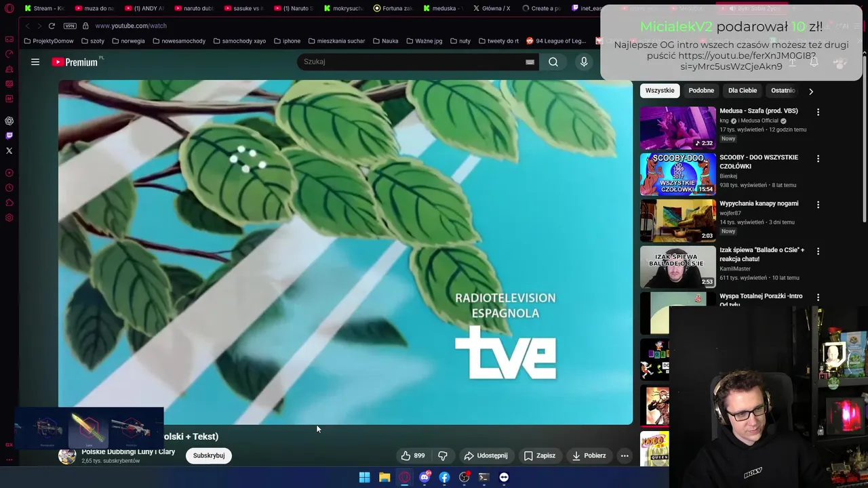This screenshot has width=868, height=488.
Task: Open Discord from the taskbar
Action: point(425,477)
